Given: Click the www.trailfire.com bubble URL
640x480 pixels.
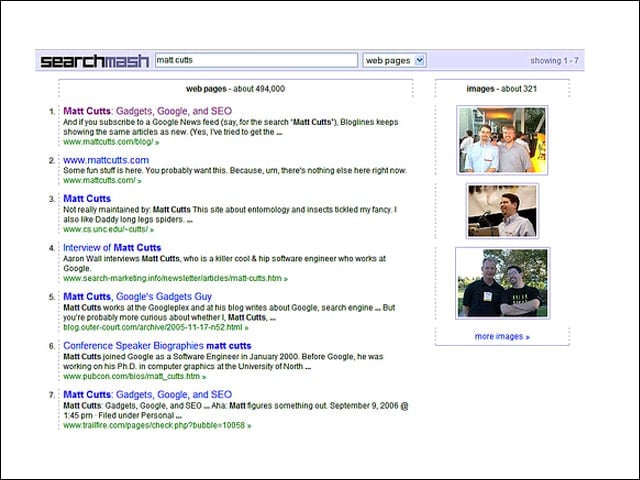Looking at the screenshot, I should (157, 425).
